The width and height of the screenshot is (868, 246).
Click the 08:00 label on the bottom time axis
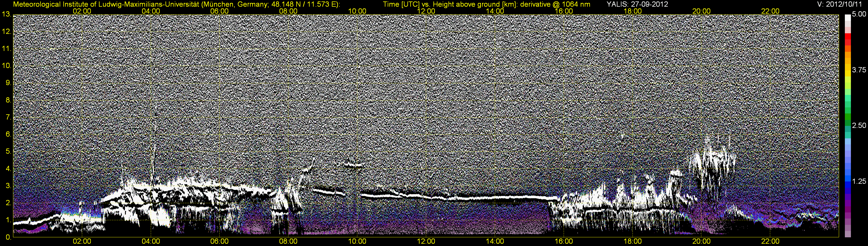288,242
